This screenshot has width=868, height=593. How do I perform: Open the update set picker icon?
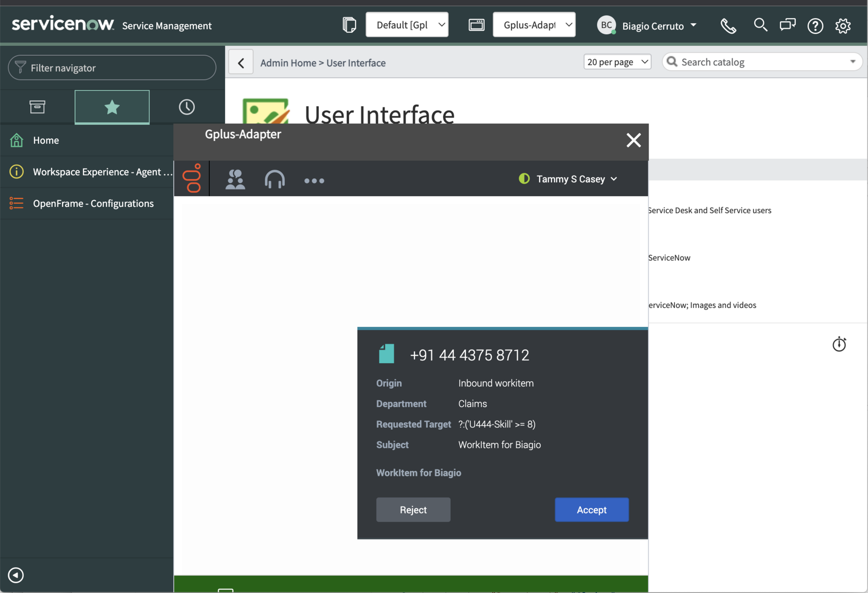(x=349, y=25)
